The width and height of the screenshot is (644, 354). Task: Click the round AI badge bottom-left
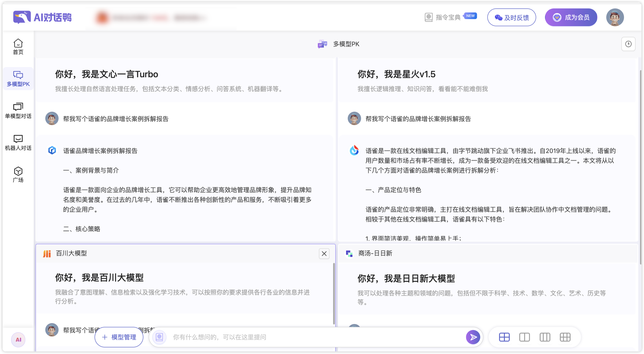click(x=18, y=340)
